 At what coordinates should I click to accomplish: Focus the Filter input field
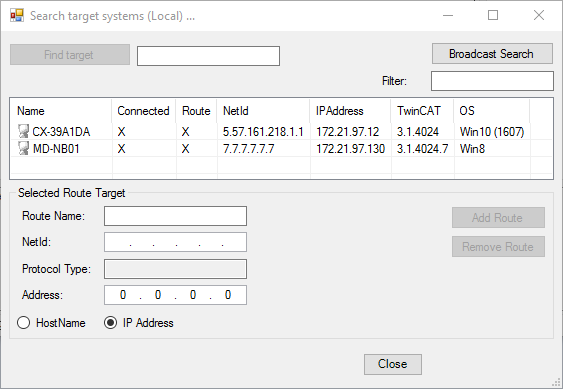[492, 81]
